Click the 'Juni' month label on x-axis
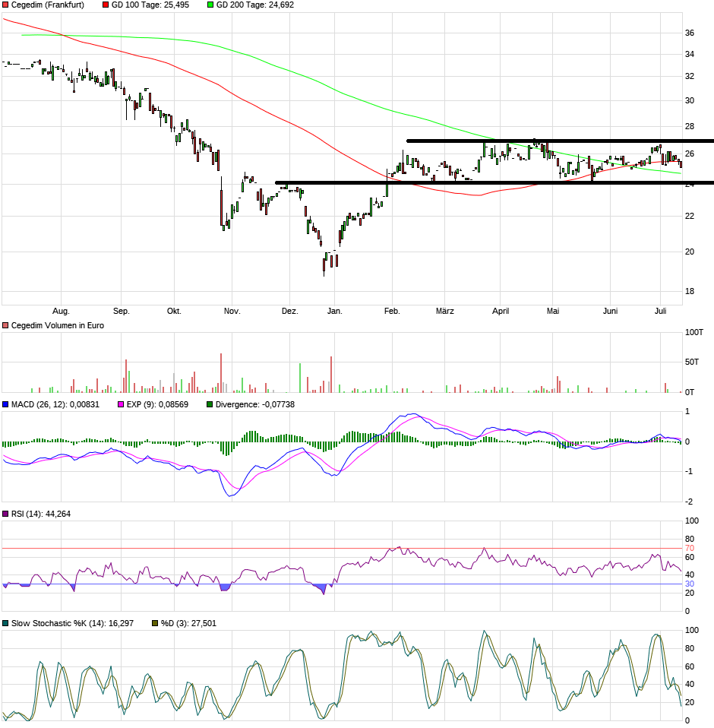 click(611, 311)
